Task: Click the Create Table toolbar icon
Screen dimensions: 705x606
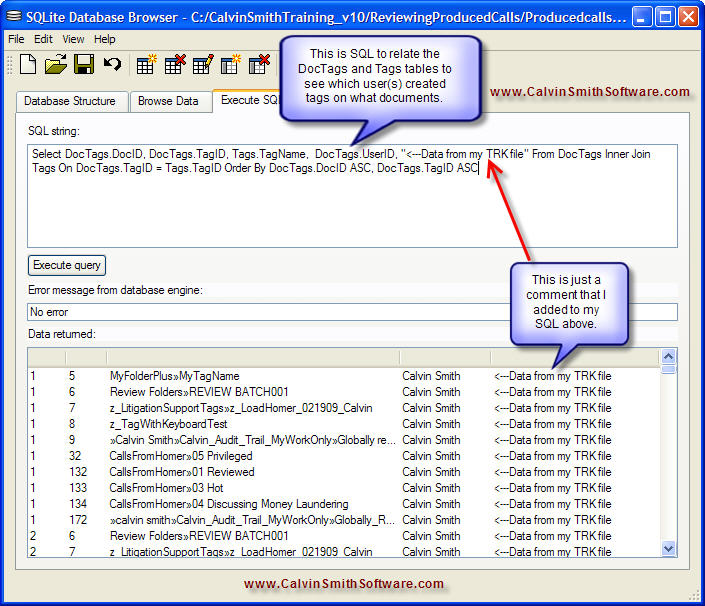Action: pos(147,66)
